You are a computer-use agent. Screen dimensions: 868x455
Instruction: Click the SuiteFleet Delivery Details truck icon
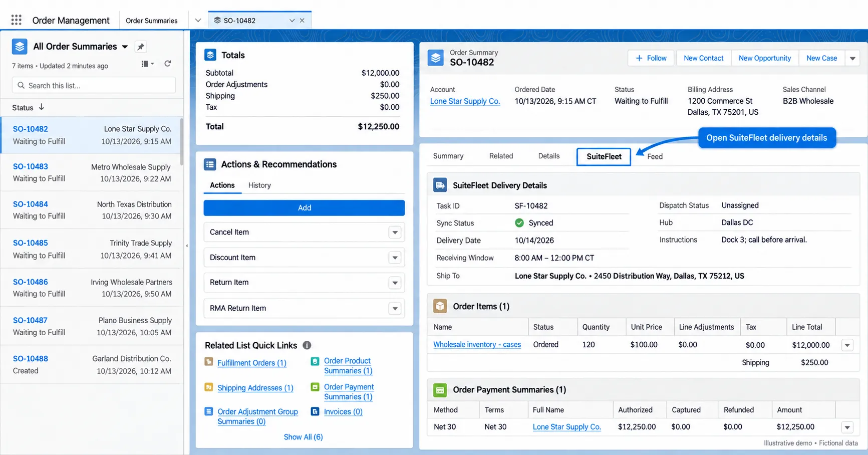click(x=440, y=185)
